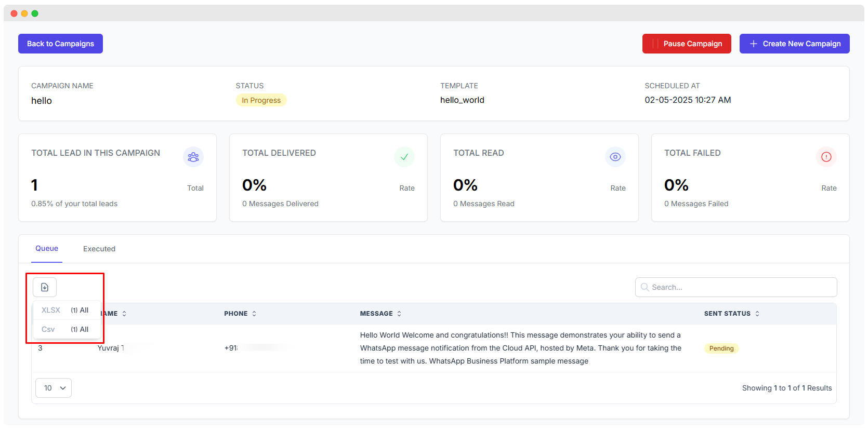Click the red alert icon on Total Failed

pyautogui.click(x=826, y=157)
